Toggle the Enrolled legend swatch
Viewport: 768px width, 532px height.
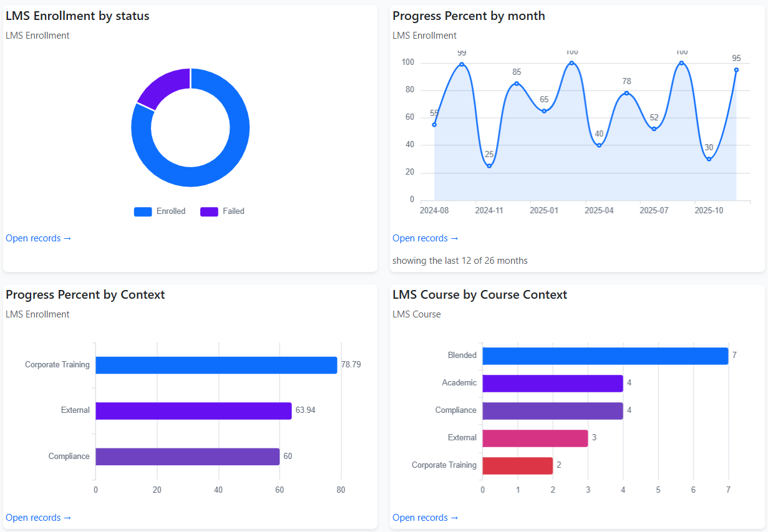click(x=143, y=211)
